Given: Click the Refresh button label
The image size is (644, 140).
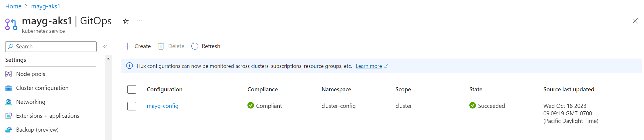Looking at the screenshot, I should point(211,46).
